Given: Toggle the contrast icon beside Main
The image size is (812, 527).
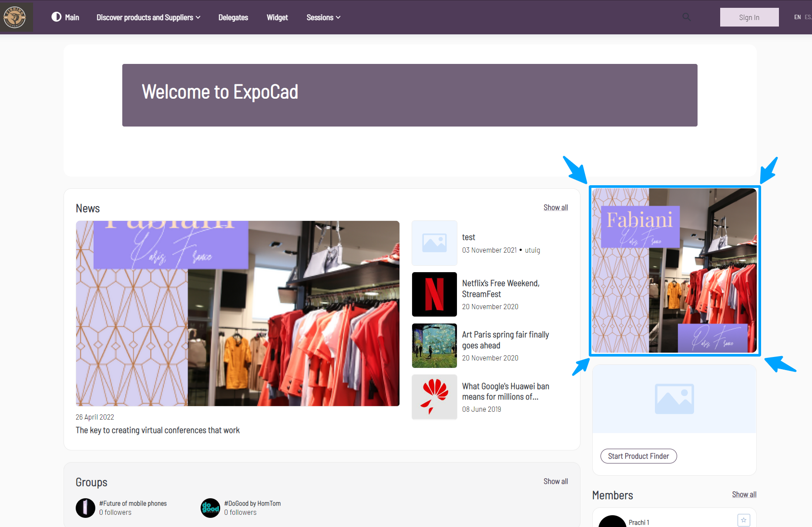Looking at the screenshot, I should (56, 17).
